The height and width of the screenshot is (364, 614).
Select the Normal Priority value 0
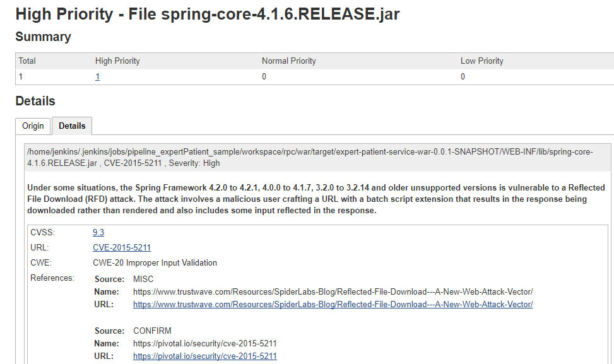(x=264, y=77)
